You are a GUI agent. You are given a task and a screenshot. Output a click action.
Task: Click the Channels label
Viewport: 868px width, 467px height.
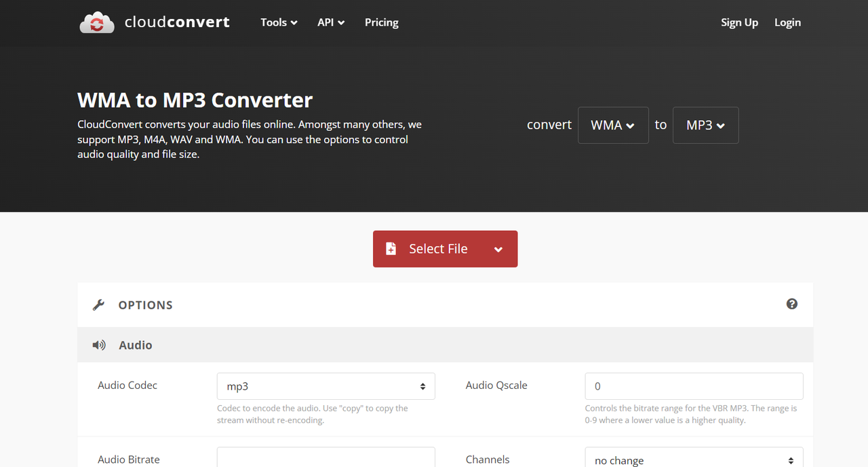[488, 460]
